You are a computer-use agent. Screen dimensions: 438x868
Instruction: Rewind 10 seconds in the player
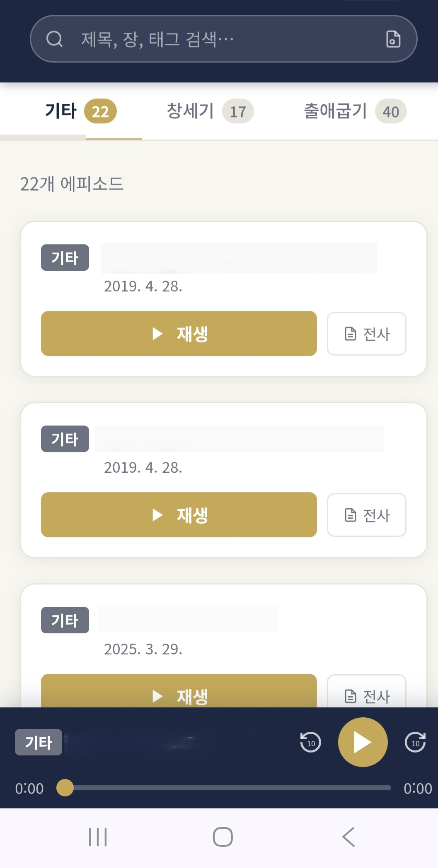point(310,742)
